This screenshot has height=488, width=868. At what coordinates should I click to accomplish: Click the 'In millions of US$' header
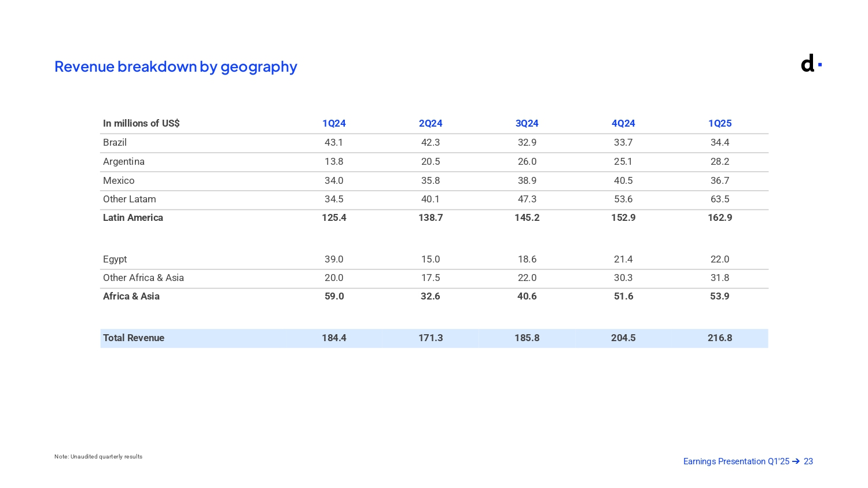(141, 123)
